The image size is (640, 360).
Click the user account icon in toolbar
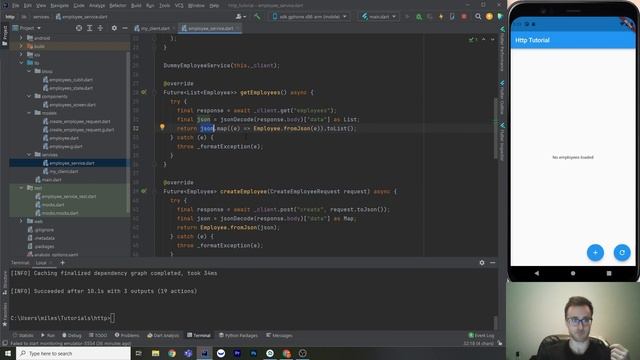point(240,17)
